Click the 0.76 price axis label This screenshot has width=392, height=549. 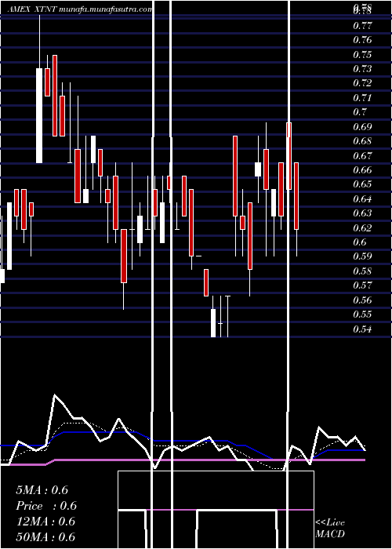click(x=362, y=40)
